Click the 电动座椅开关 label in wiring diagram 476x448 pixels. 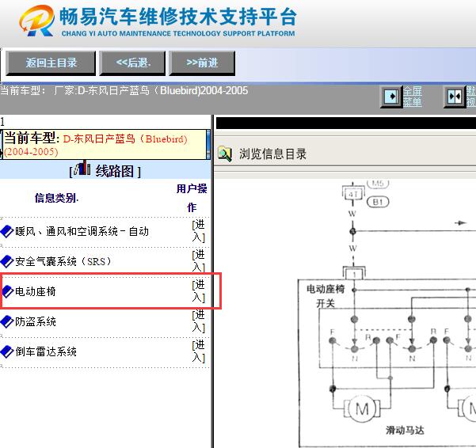[x=326, y=296]
